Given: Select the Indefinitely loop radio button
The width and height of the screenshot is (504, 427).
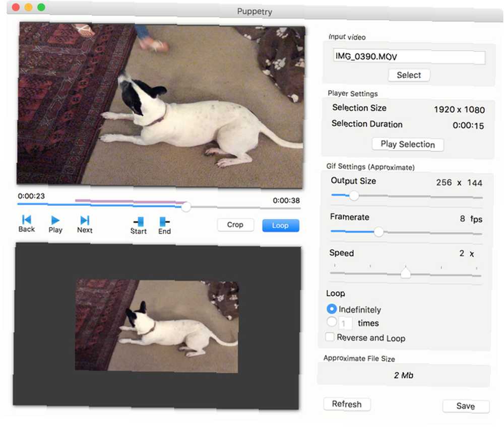Looking at the screenshot, I should point(332,309).
